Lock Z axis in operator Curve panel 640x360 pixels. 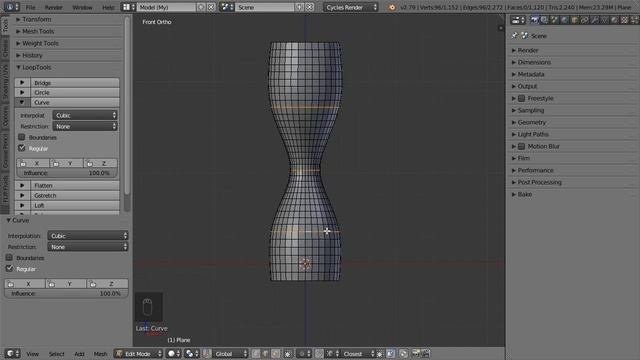pyautogui.click(x=107, y=284)
